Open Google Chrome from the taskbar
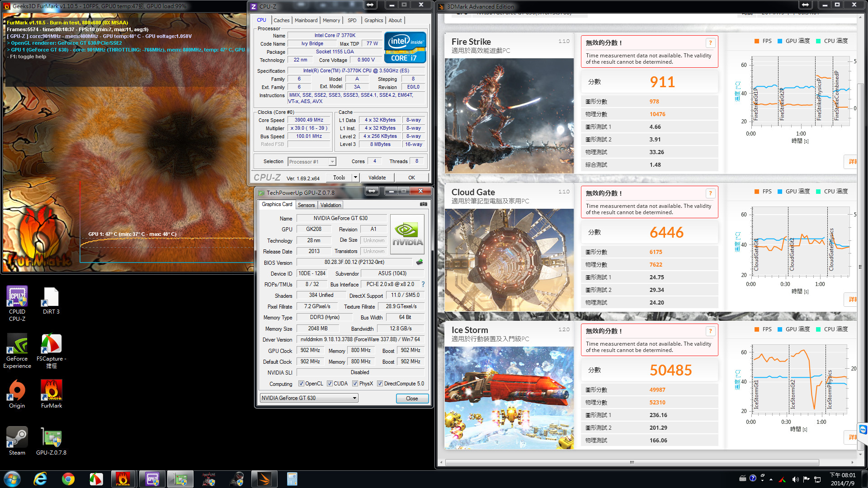 point(68,479)
